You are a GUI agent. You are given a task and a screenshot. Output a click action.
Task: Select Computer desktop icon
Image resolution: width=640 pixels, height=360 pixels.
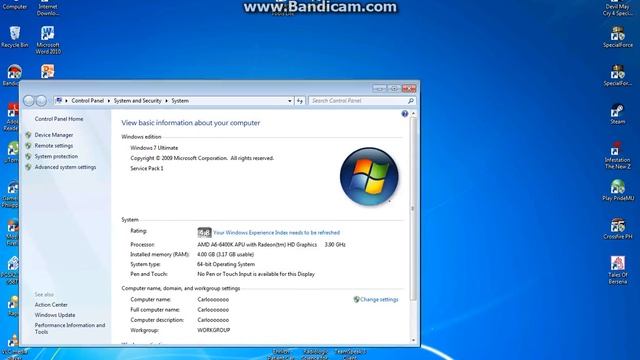tap(15, 5)
